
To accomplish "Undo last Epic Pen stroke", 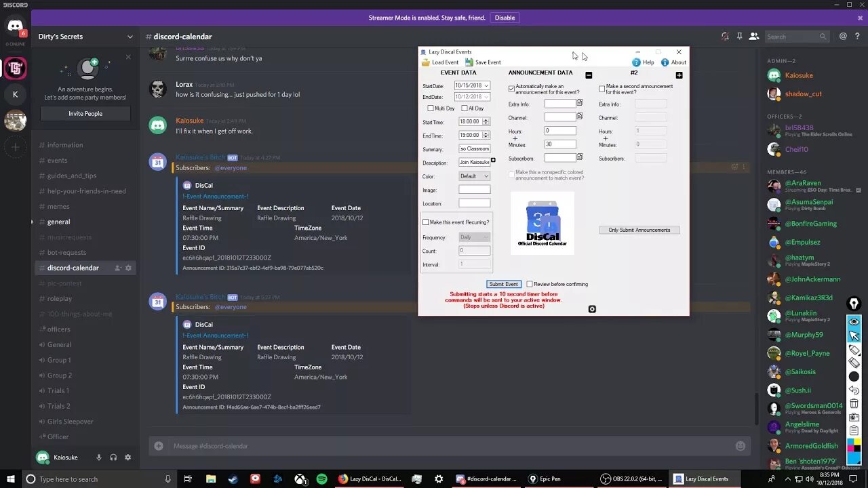I will (854, 390).
